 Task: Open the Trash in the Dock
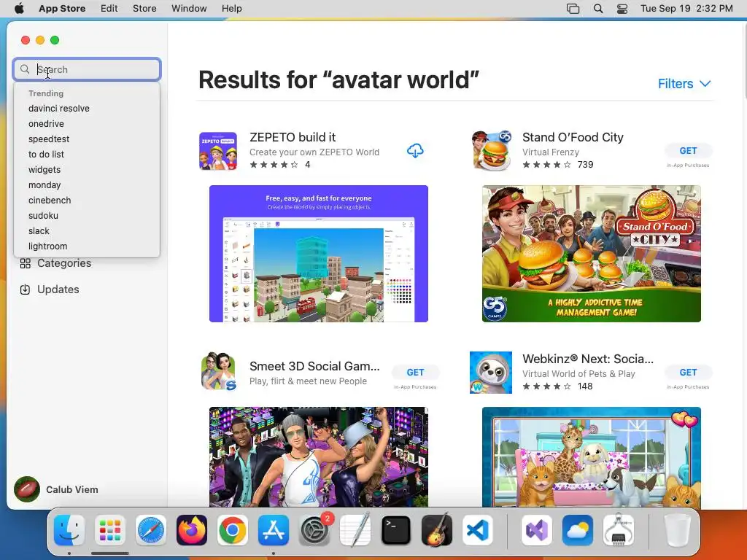click(678, 530)
